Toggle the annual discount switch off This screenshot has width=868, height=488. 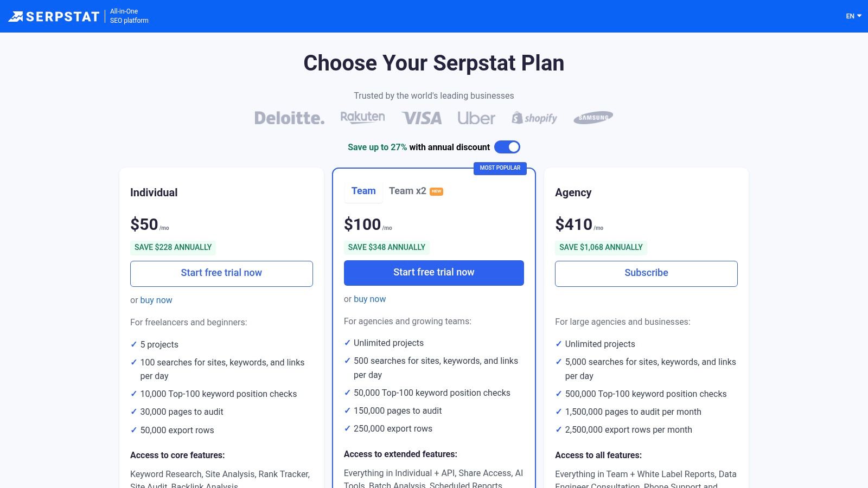508,147
